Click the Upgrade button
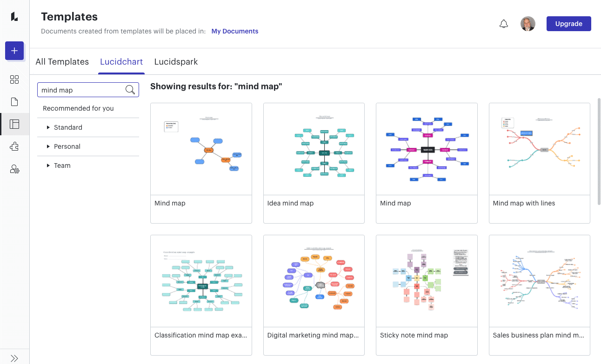This screenshot has width=601, height=364. pos(568,23)
